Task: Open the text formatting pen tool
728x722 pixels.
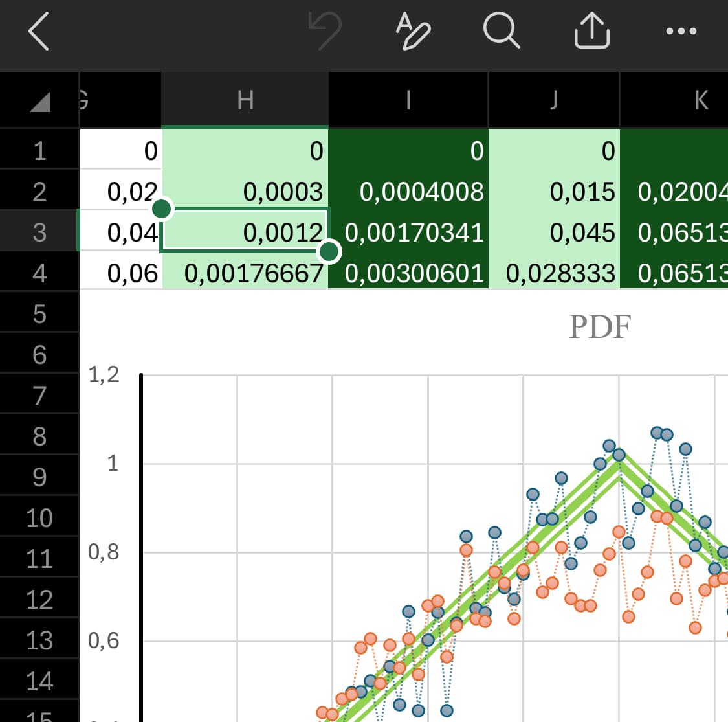Action: [x=412, y=31]
